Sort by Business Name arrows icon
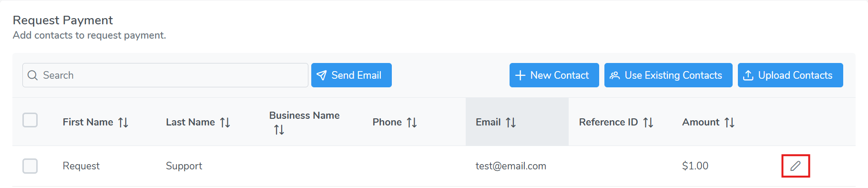The image size is (868, 188). coord(279,130)
